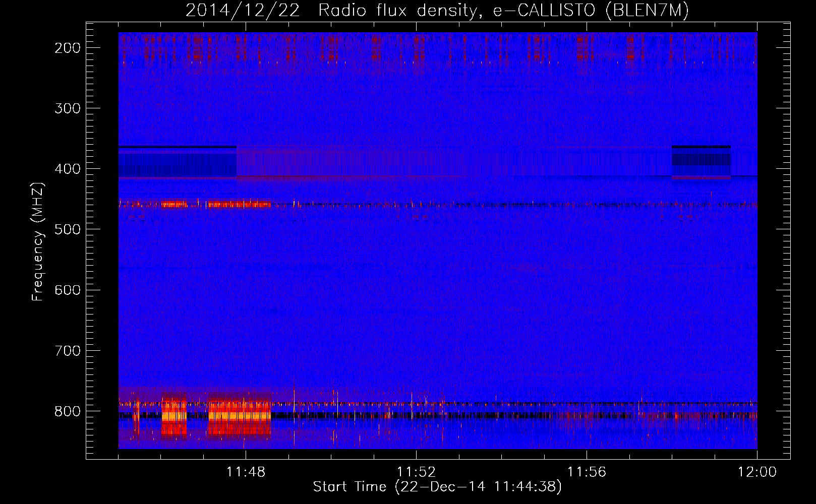This screenshot has height=504, width=816.
Task: Select the 500 frequency tick label
Action: click(x=68, y=230)
